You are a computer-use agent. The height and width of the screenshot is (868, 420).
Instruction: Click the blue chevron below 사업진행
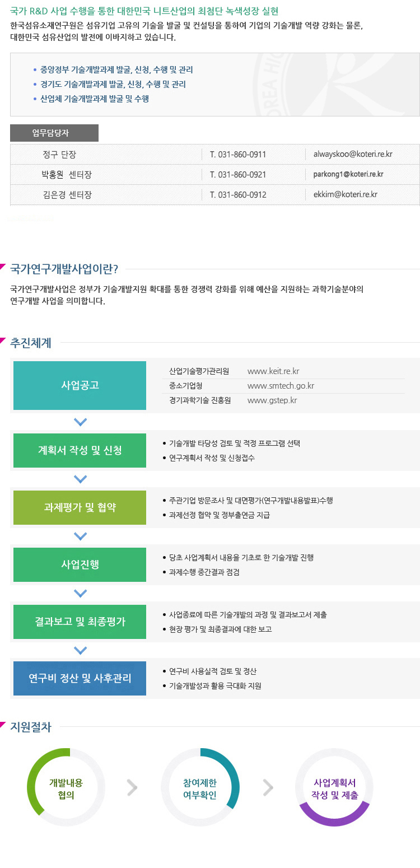point(81,593)
